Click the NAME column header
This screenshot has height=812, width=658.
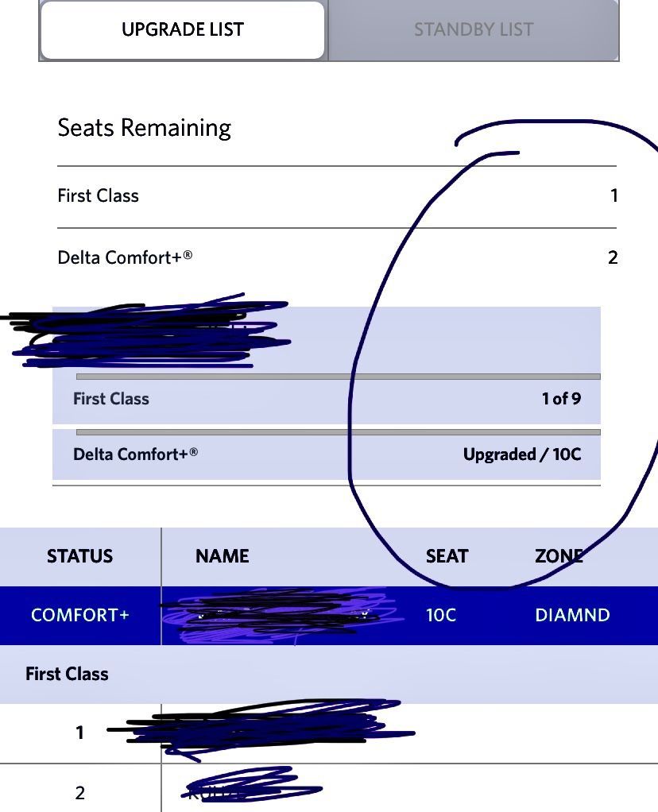coord(223,556)
